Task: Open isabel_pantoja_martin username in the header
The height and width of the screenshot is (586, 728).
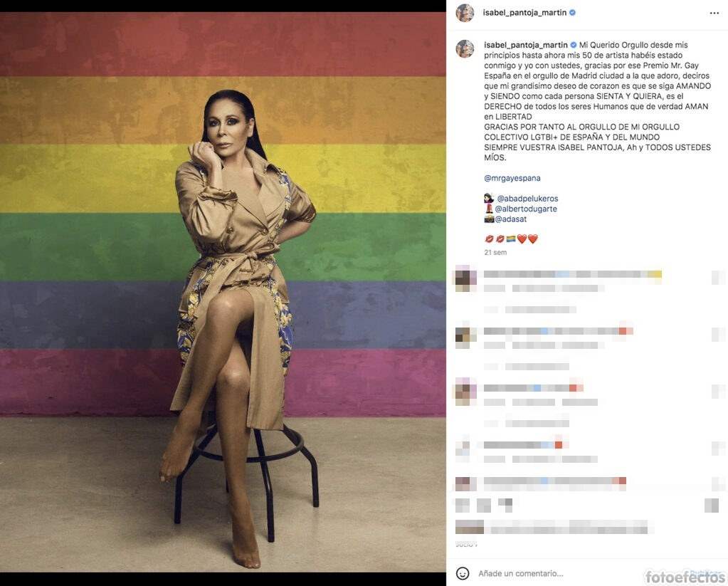Action: click(x=524, y=13)
